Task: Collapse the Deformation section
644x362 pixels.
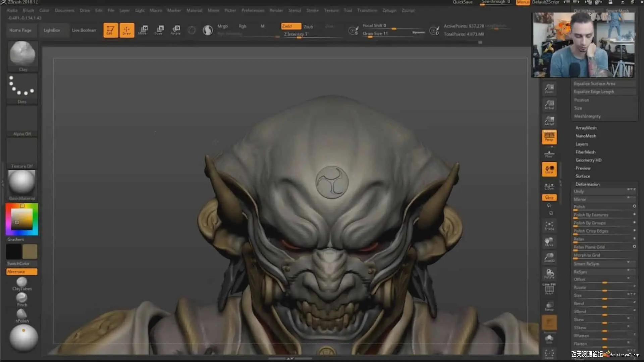Action: point(587,184)
